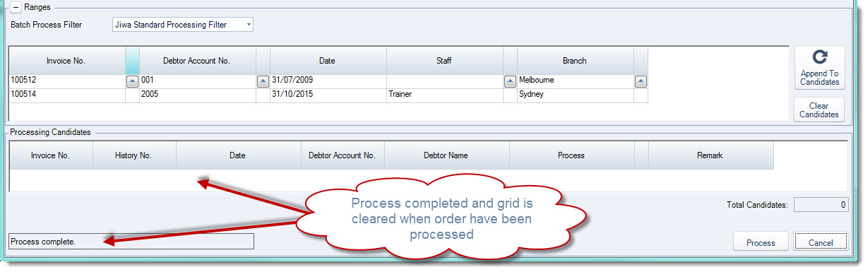Screen dimensions: 868x272
Task: Click the Branch column header
Action: pos(576,61)
